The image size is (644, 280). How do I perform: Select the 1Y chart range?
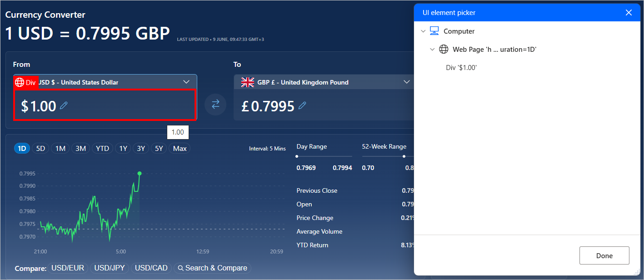pyautogui.click(x=123, y=148)
